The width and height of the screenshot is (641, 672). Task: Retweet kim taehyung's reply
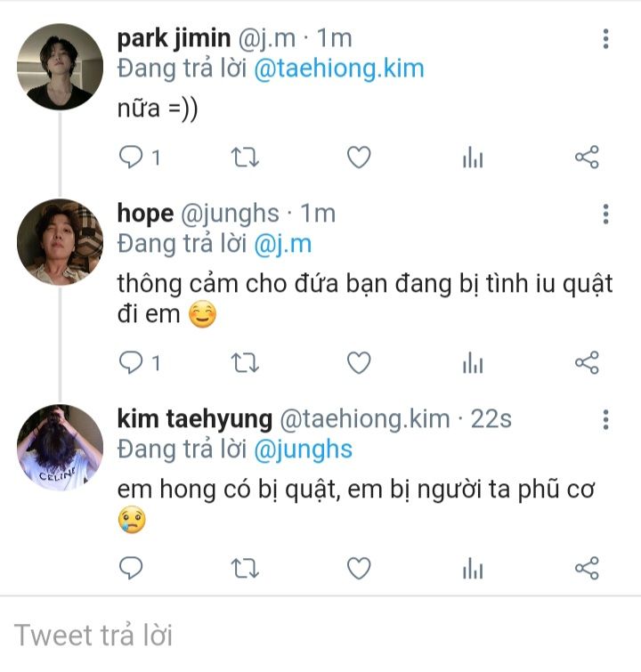245,568
